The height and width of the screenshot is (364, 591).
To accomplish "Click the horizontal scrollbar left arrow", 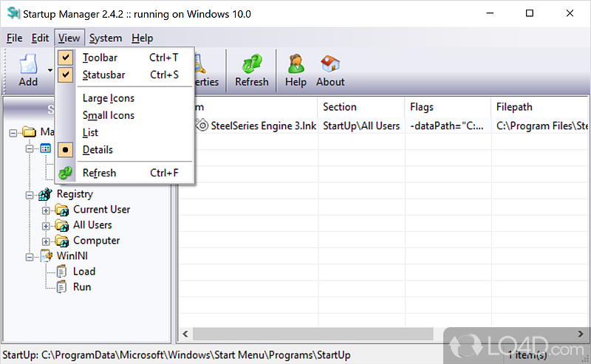I will click(185, 334).
